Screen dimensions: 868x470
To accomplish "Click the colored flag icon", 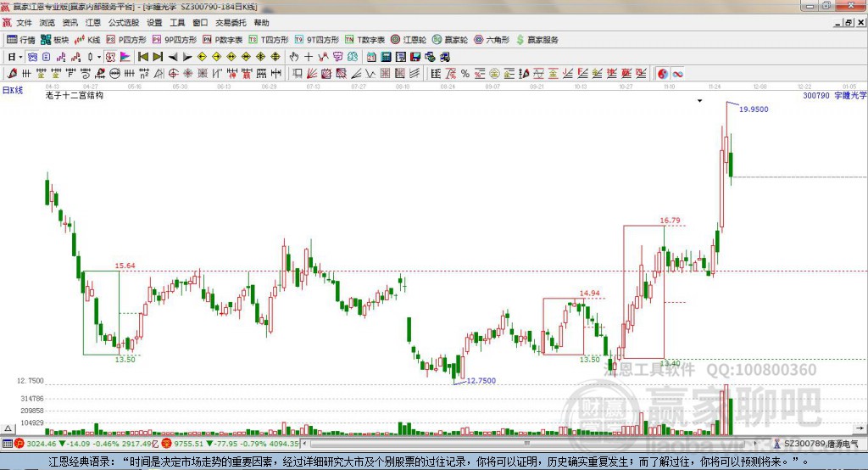I will (x=125, y=57).
